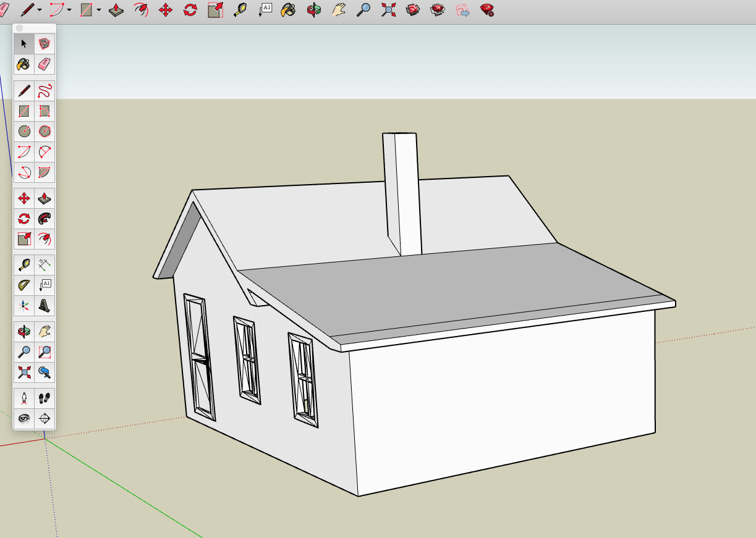Select the Text label tool in the palette

pos(45,285)
